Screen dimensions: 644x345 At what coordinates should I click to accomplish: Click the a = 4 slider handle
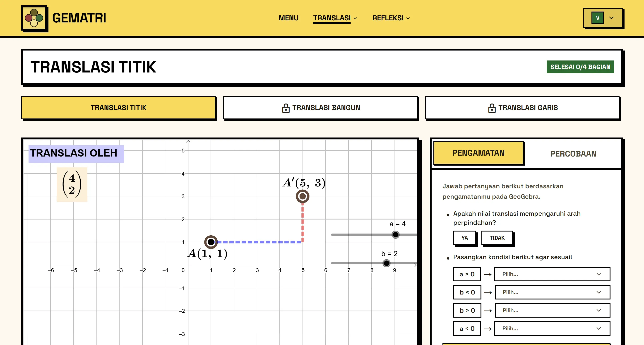click(x=396, y=235)
